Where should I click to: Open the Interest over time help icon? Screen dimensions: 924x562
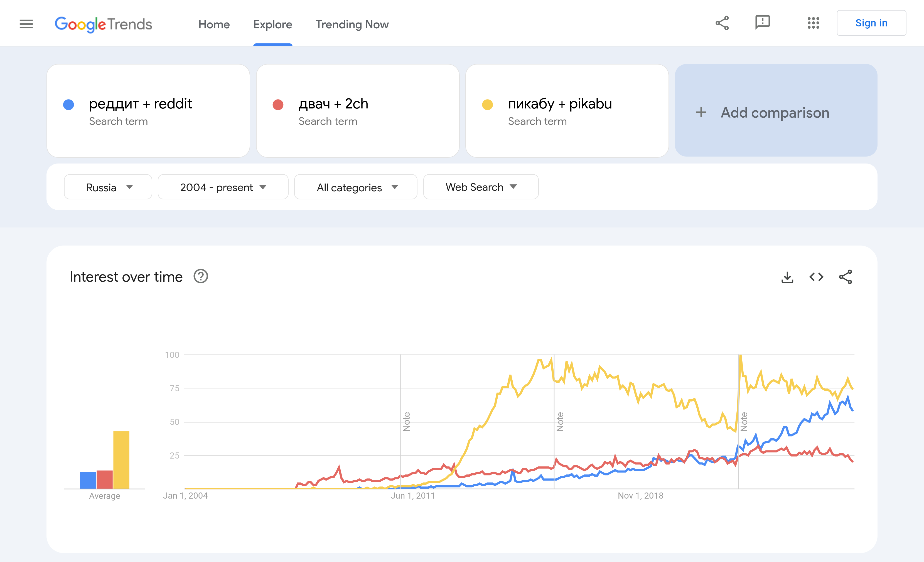point(201,276)
